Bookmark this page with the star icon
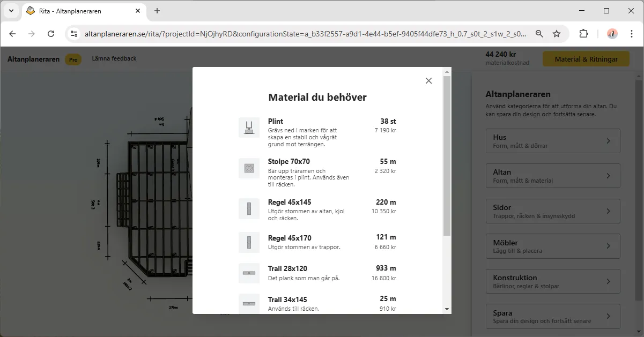 click(x=557, y=33)
